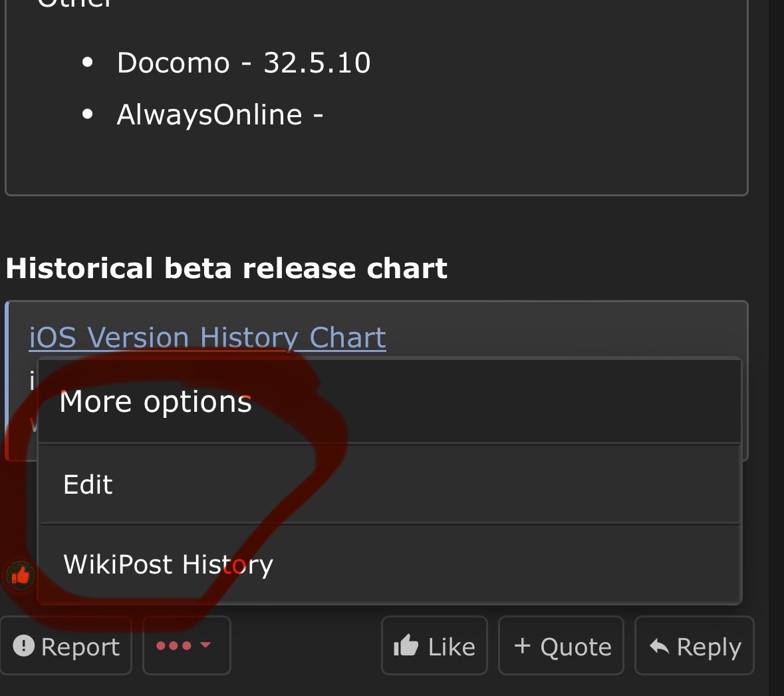Click the vertical scrollbar strip on right edge
This screenshot has height=696, width=784.
tap(776, 333)
